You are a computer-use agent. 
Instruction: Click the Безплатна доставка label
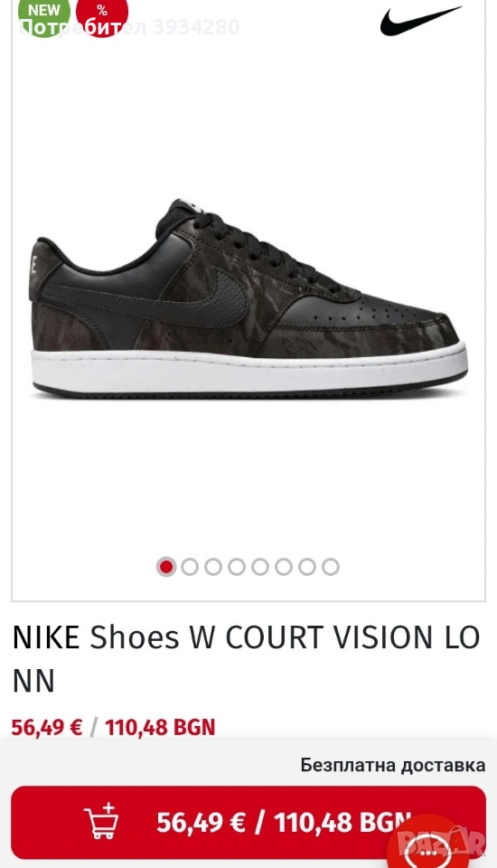393,765
